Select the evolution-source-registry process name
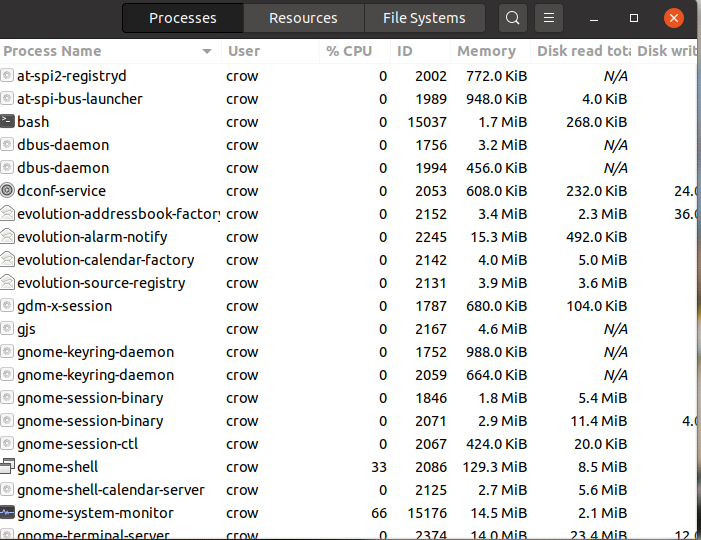 coord(101,283)
